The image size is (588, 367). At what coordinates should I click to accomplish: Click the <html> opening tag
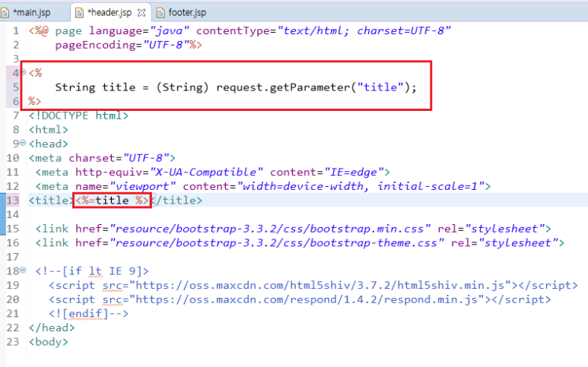[49, 130]
